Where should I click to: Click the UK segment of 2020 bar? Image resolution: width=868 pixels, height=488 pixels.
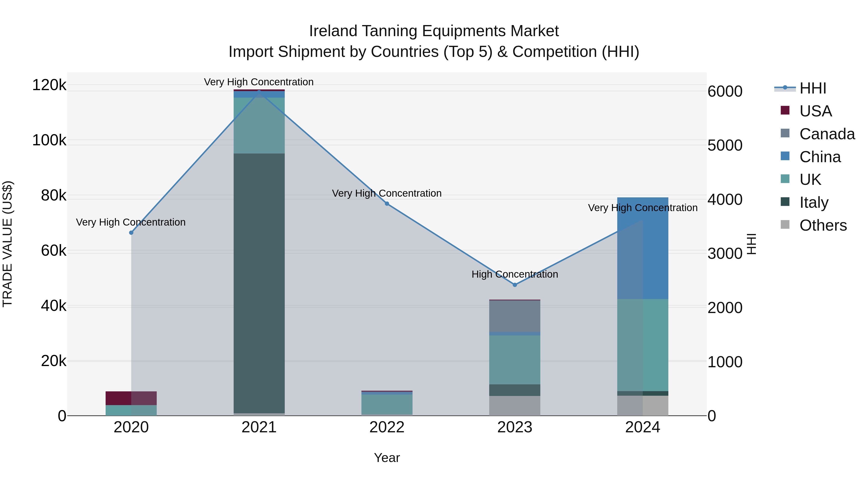click(x=131, y=410)
